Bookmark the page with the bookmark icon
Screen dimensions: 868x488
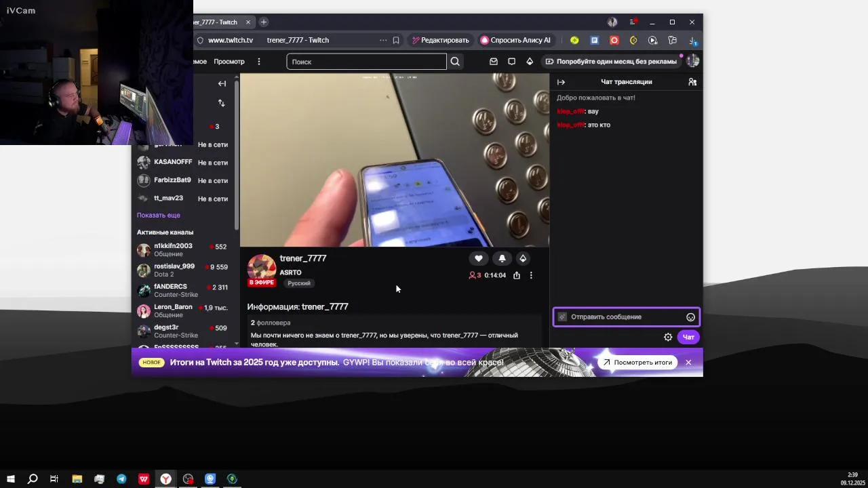pos(396,40)
